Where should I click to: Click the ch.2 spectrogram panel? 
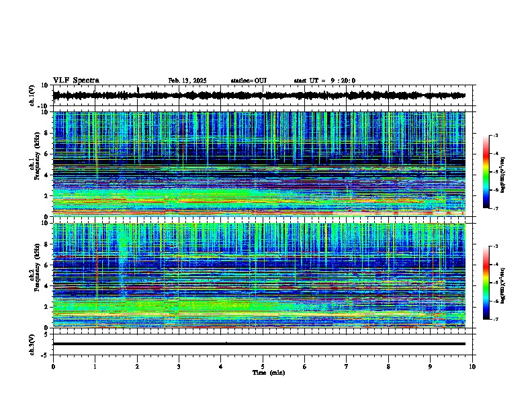coord(259,275)
